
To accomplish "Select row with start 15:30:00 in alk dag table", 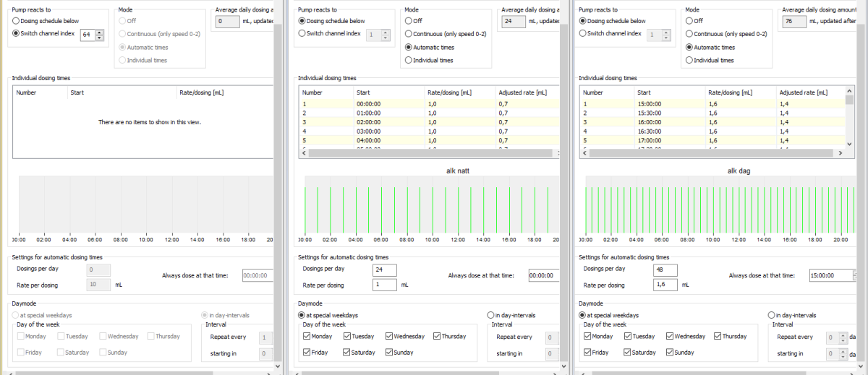I will pyautogui.click(x=712, y=113).
